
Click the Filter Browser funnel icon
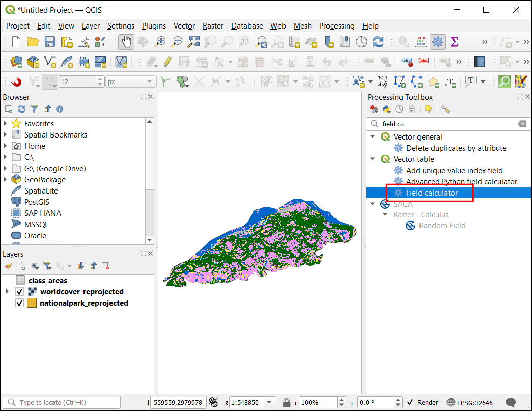click(34, 109)
